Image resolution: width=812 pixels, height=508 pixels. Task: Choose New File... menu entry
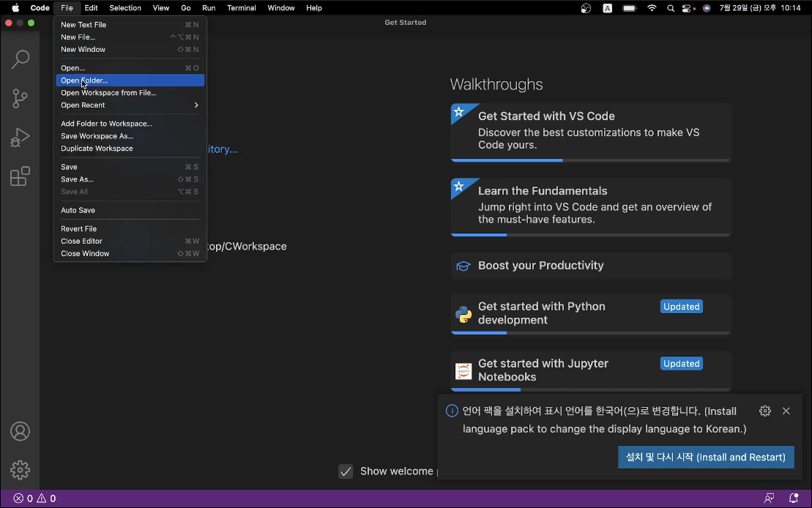130,37
